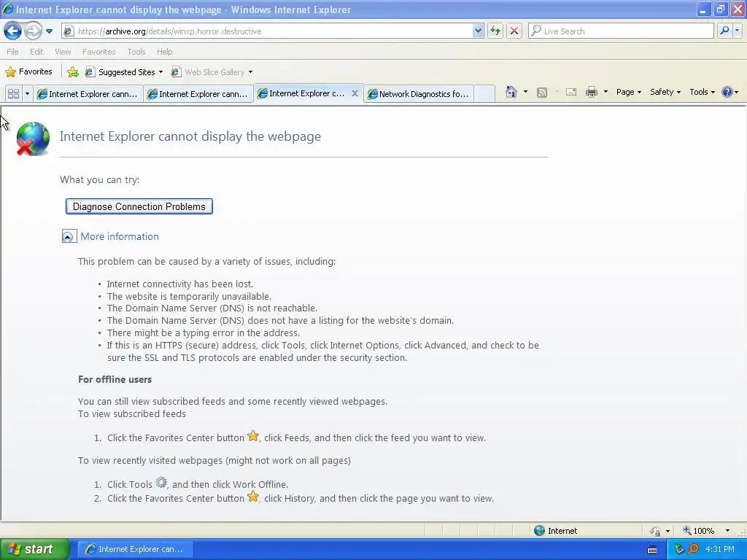The width and height of the screenshot is (747, 560).
Task: Open the Windows Start menu
Action: (34, 549)
